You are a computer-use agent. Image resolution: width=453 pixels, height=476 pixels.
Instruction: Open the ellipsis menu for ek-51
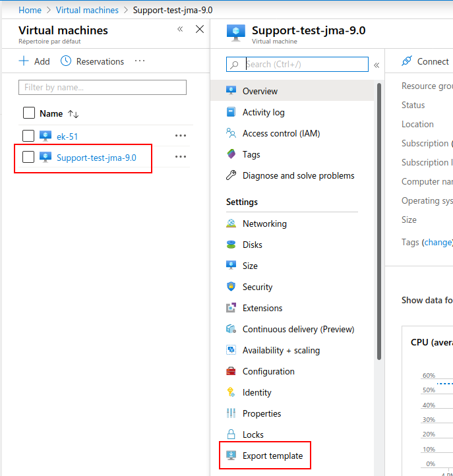(181, 136)
